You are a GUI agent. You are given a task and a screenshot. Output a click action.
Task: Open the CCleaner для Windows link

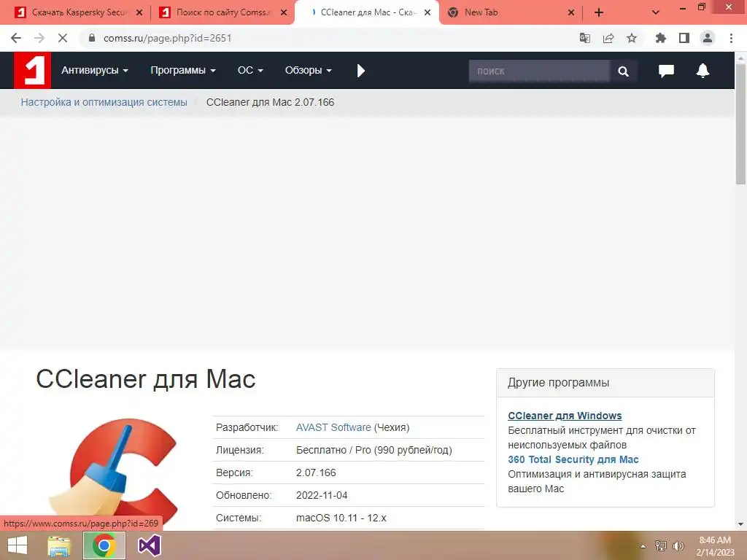(565, 416)
